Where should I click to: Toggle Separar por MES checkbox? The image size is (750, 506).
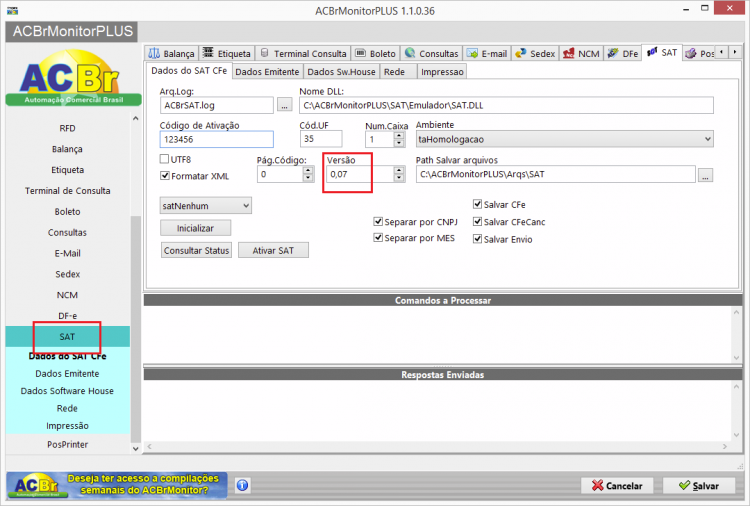pos(378,238)
